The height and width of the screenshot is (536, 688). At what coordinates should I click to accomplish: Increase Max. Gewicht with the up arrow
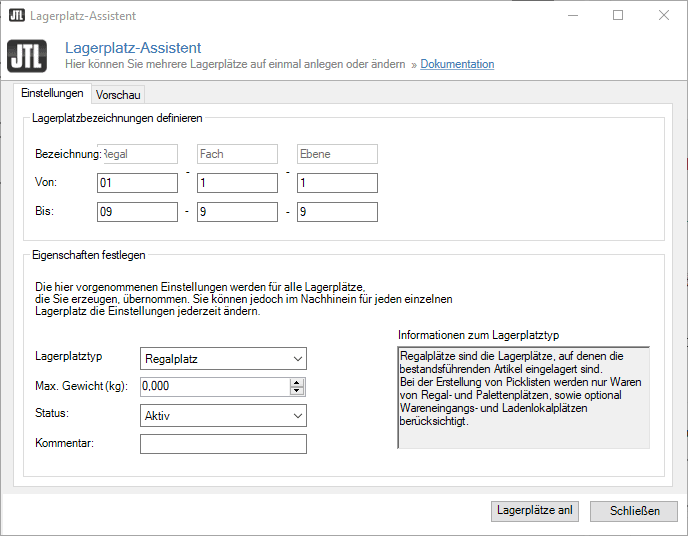coord(297,382)
